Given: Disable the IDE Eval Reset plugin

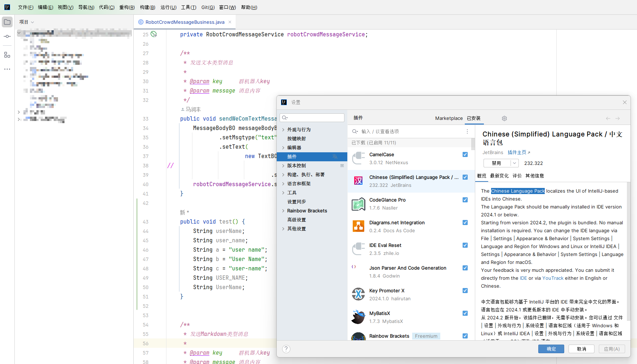Looking at the screenshot, I should pyautogui.click(x=465, y=245).
